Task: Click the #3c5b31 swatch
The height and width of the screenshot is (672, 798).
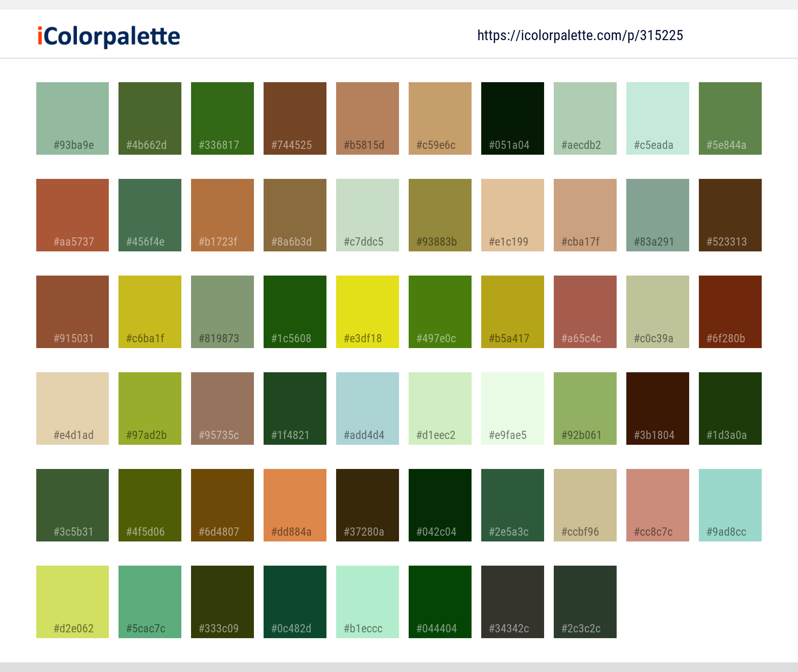Action: [73, 505]
